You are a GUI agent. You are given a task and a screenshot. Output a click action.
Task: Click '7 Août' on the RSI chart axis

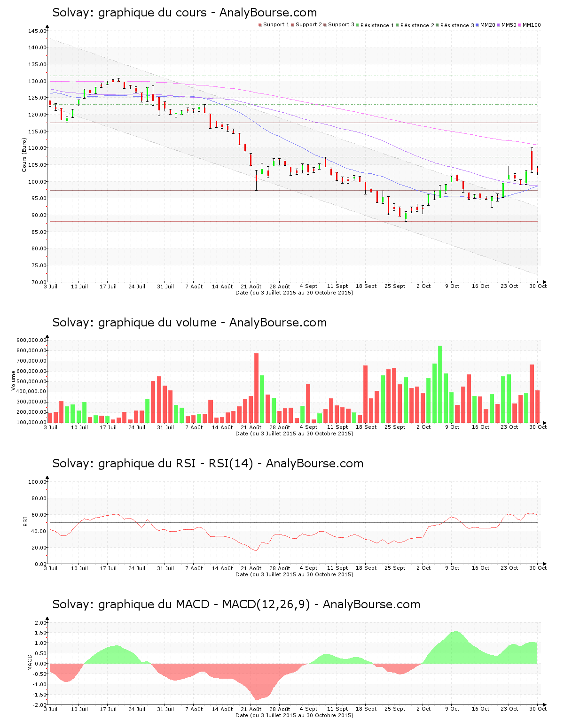(194, 568)
